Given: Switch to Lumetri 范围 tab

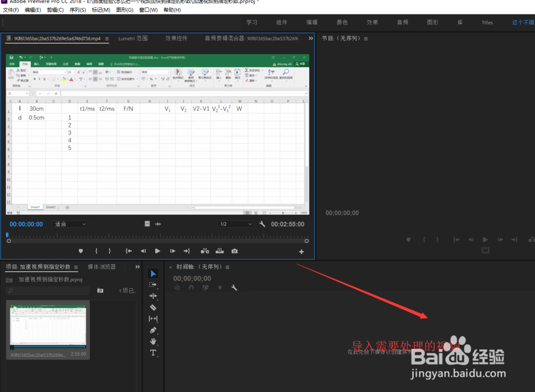Looking at the screenshot, I should (133, 39).
